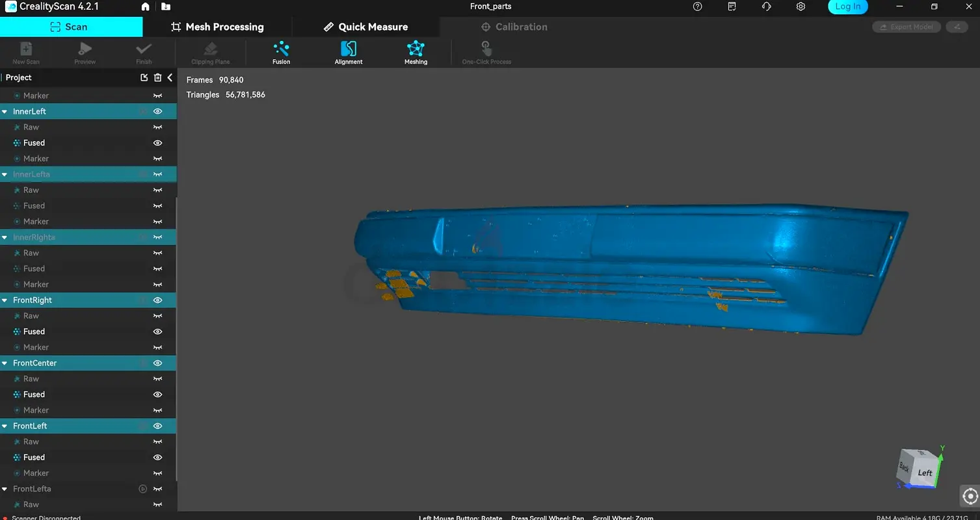Switch to the Calibration tab
Image resolution: width=980 pixels, height=520 pixels.
[x=514, y=27]
